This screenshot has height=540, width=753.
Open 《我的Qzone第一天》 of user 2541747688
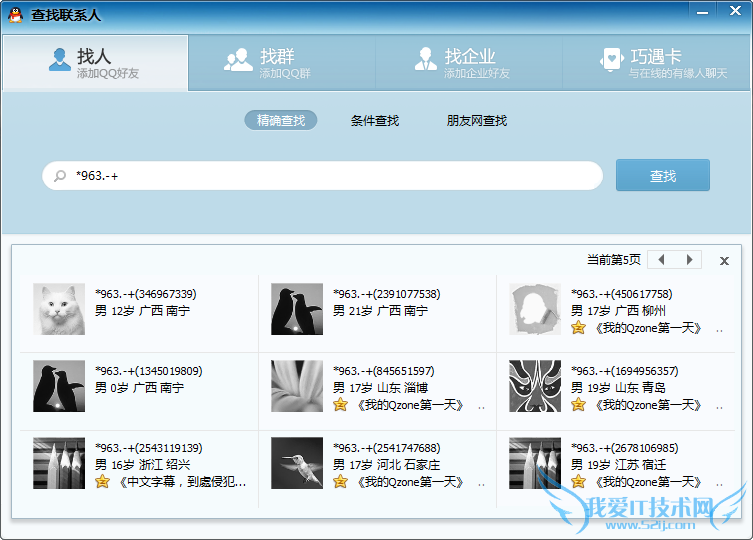point(410,482)
